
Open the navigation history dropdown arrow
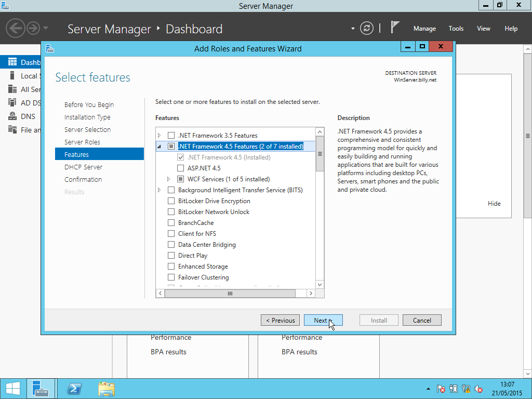[46, 28]
